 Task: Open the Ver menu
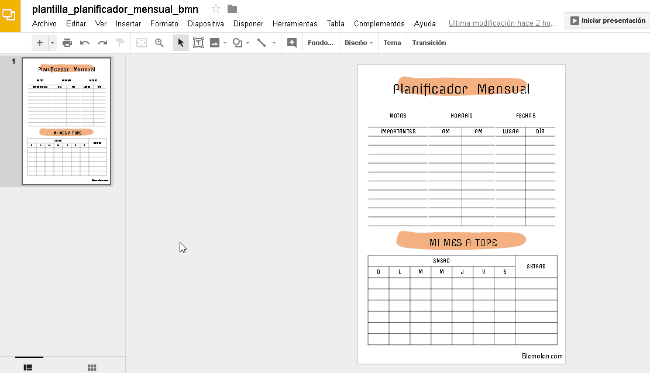coord(101,24)
